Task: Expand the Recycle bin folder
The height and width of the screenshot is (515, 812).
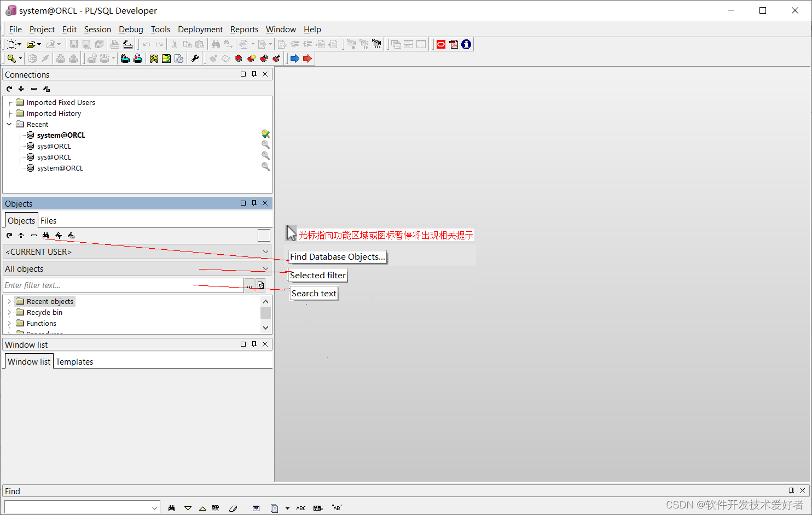Action: pos(9,312)
